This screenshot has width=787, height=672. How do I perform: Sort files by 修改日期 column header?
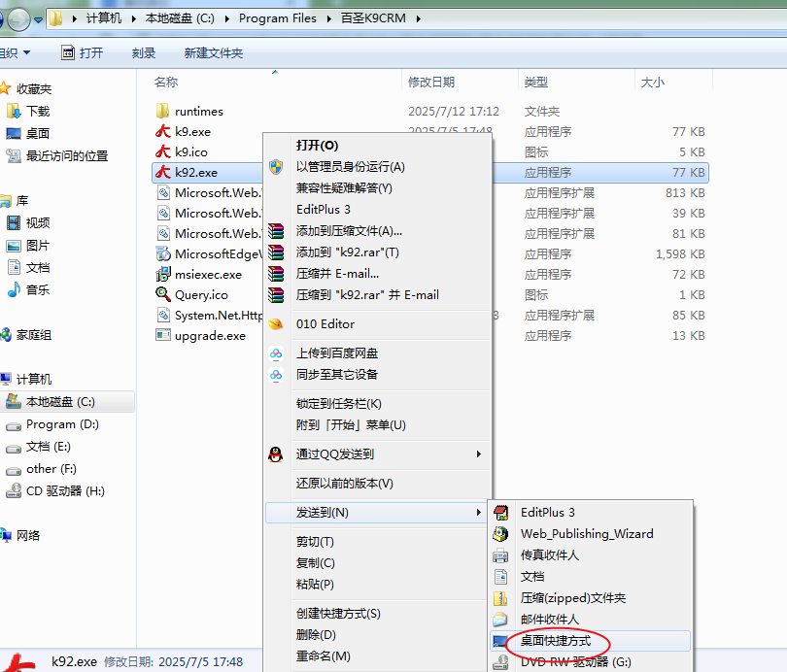[431, 83]
